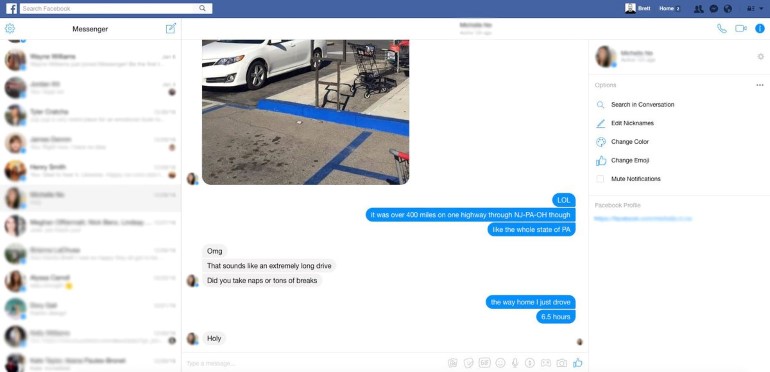Open the Facebook friend requests icon
This screenshot has width=770, height=372.
pyautogui.click(x=699, y=8)
